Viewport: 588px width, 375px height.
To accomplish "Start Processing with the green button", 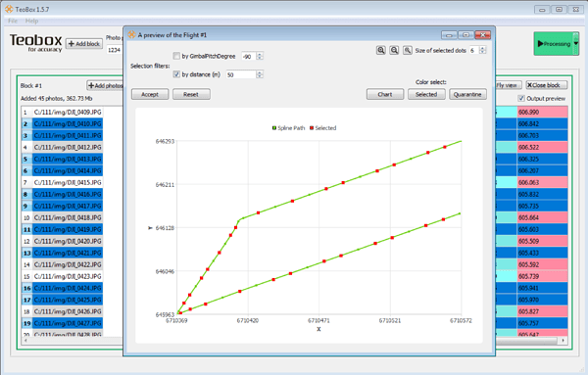I will (554, 44).
